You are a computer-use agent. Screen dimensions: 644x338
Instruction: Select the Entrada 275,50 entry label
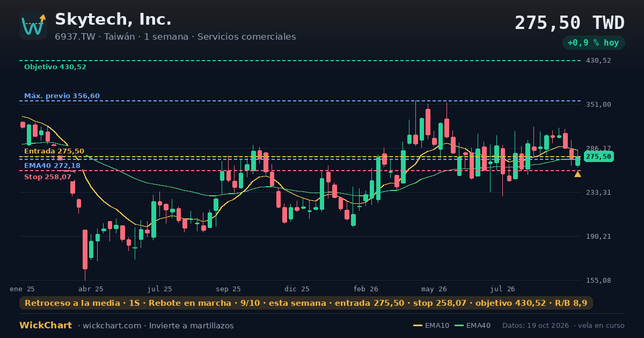[x=54, y=151]
